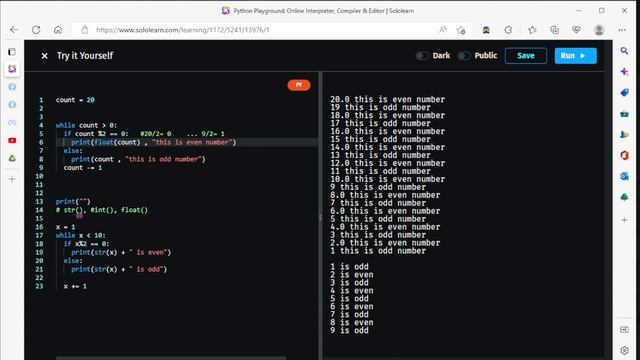640x360 pixels.
Task: Click line 'count -= 1'
Action: 83,168
